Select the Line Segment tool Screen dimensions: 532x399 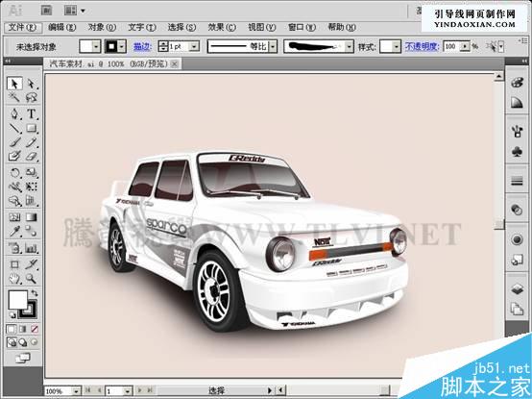click(x=14, y=128)
